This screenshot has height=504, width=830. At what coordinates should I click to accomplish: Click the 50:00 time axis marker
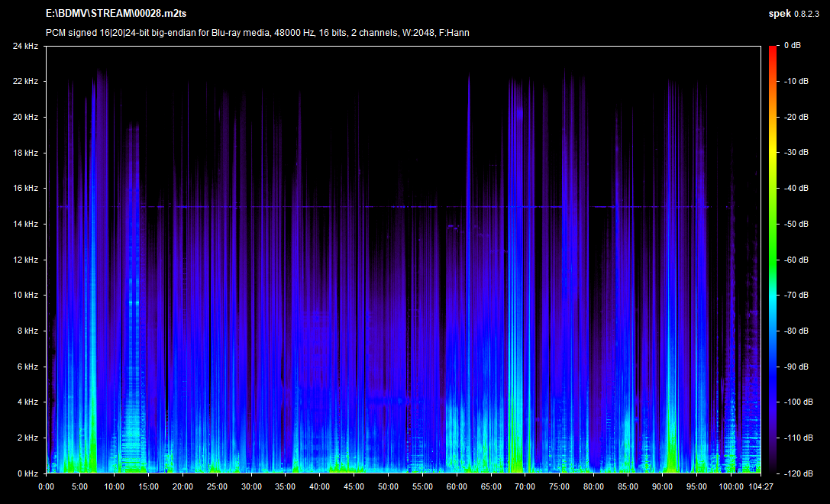coord(388,486)
